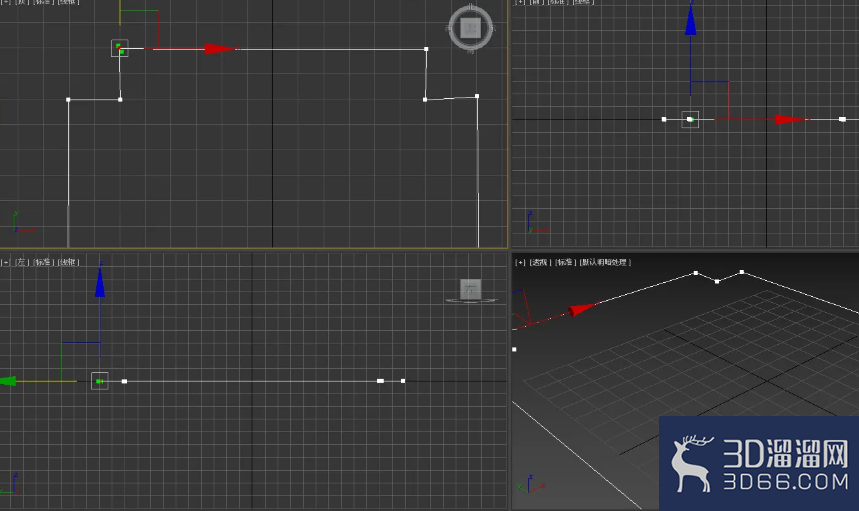859x511 pixels.
Task: Click the ViewCube face in Left viewport
Action: pyautogui.click(x=471, y=289)
